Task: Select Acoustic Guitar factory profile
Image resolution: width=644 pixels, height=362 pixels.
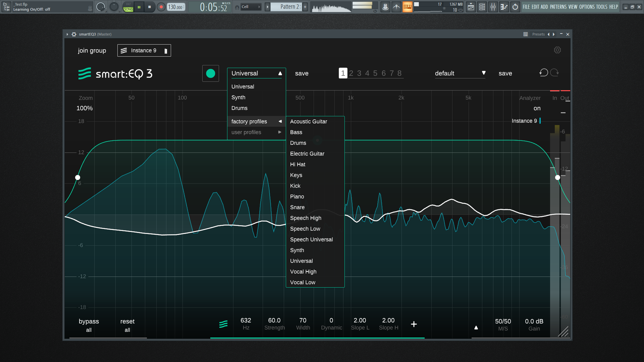Action: coord(309,121)
